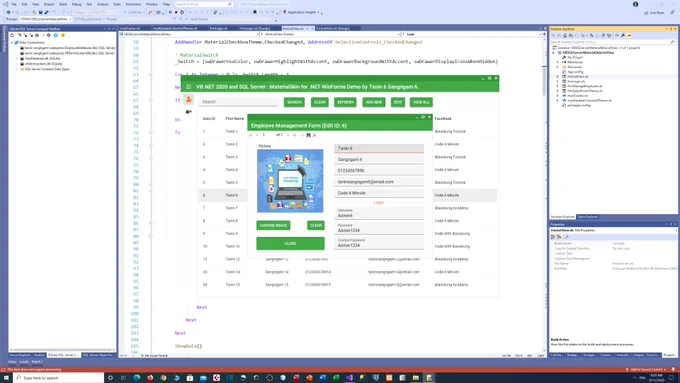Open the Debug menu

click(x=76, y=4)
